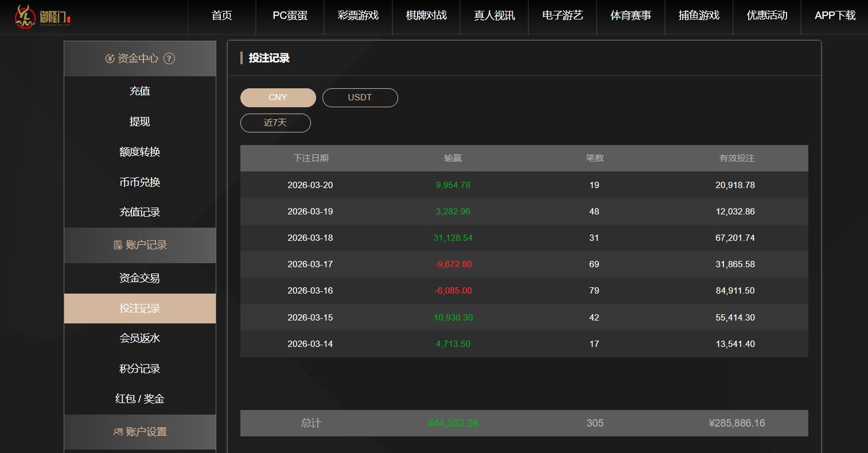View 充值记录 from sidebar
This screenshot has width=868, height=453.
pyautogui.click(x=139, y=212)
